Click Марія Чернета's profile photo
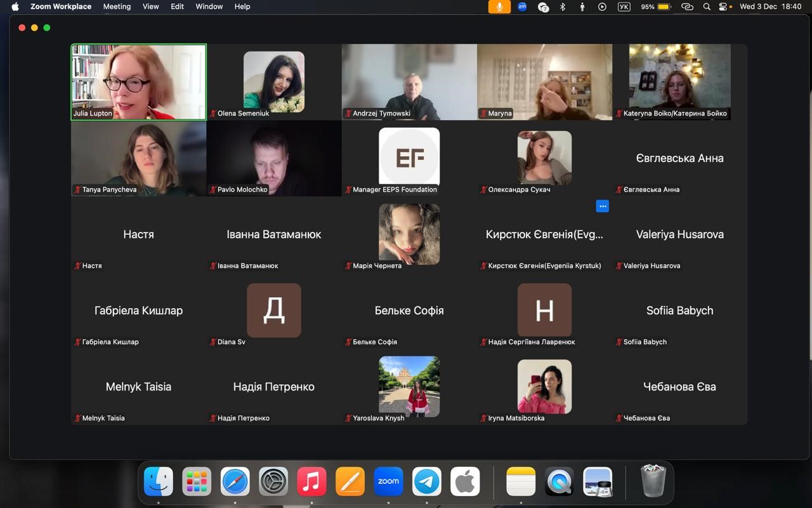The height and width of the screenshot is (508, 812). pos(409,234)
